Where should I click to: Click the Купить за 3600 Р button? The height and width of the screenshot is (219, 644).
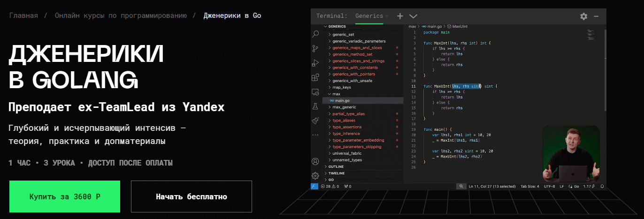pos(65,196)
